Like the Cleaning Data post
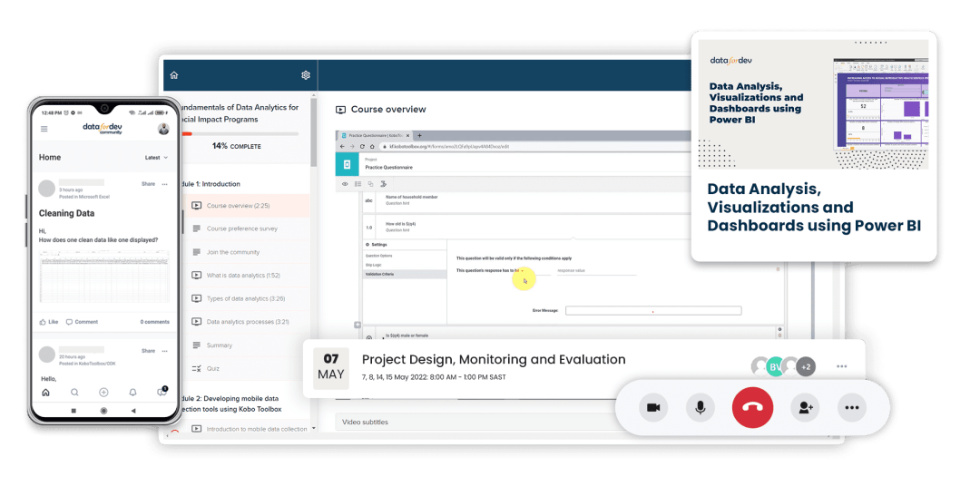 click(x=49, y=322)
